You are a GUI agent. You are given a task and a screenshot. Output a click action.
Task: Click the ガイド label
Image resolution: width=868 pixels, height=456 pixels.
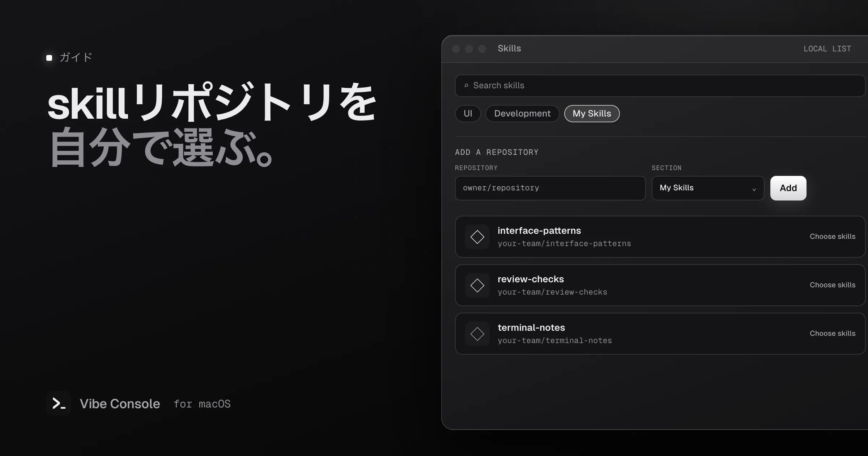pyautogui.click(x=76, y=58)
